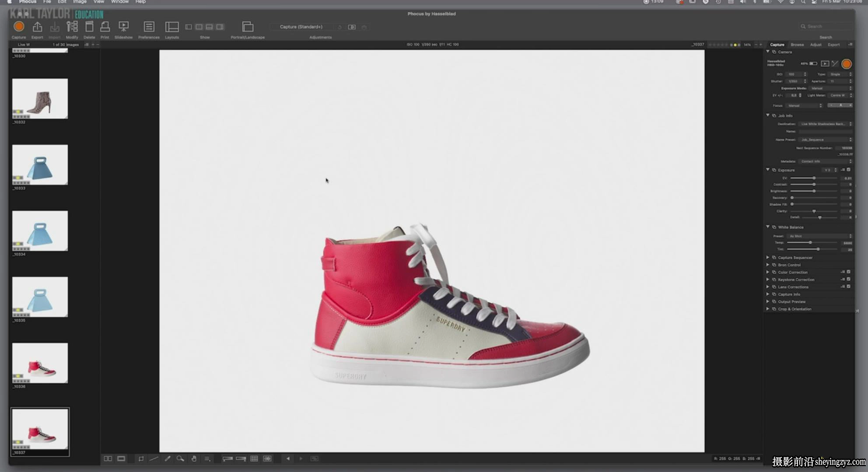
Task: Click the first Show panel layout icon
Action: click(x=189, y=27)
